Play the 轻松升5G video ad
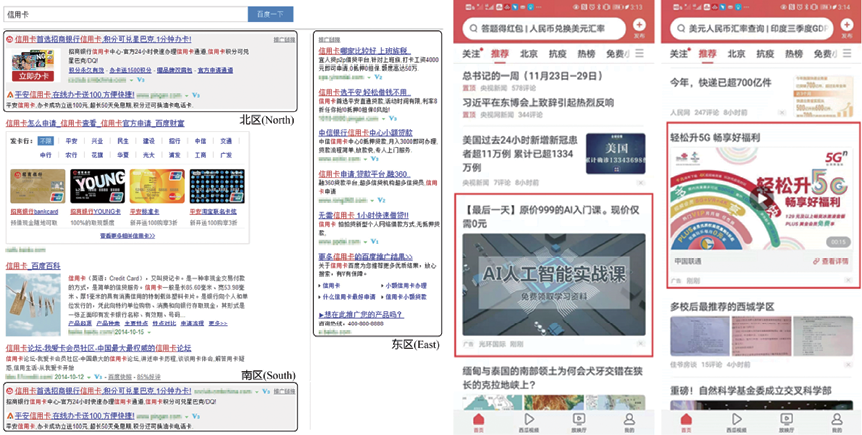 tap(762, 199)
